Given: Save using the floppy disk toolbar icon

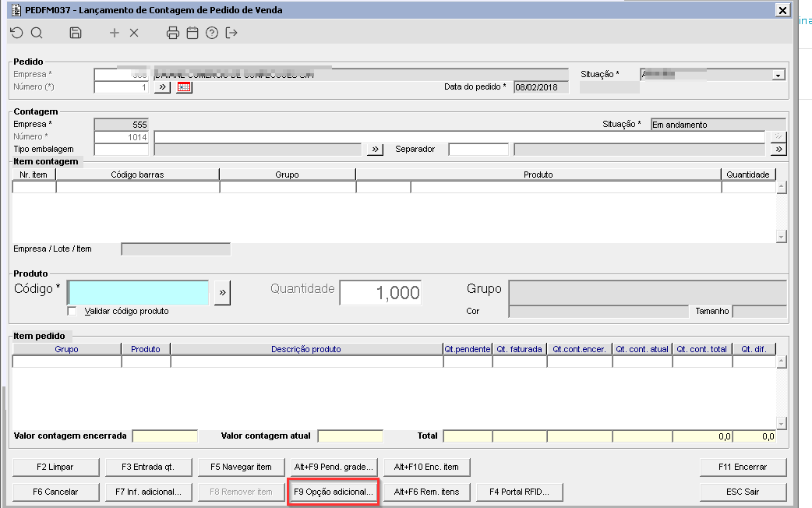Looking at the screenshot, I should click(76, 34).
